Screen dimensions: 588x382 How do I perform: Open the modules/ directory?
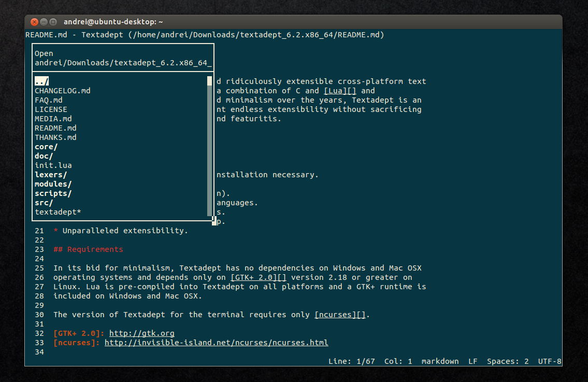coord(53,184)
